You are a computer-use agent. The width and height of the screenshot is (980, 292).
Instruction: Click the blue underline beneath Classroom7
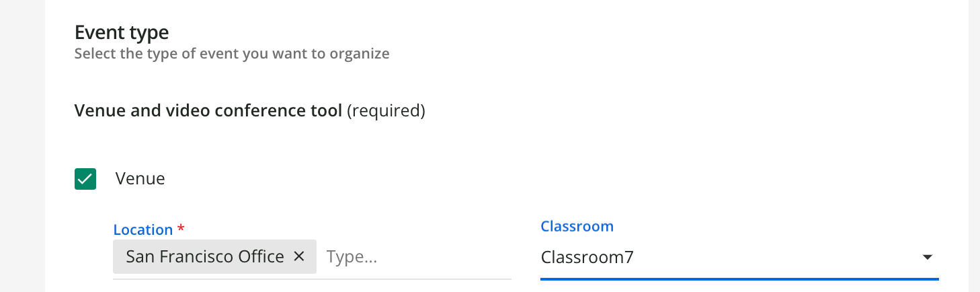[x=739, y=277]
